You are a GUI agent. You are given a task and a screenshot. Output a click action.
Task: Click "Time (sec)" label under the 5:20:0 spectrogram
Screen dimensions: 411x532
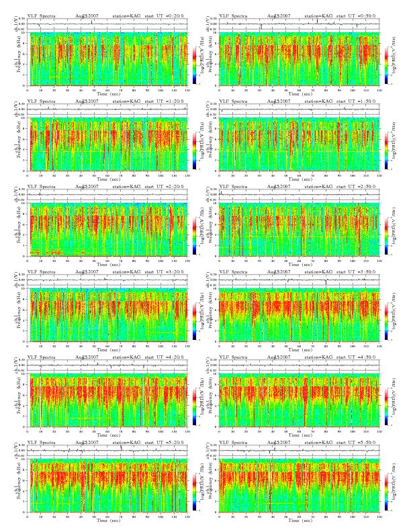pyautogui.click(x=109, y=520)
